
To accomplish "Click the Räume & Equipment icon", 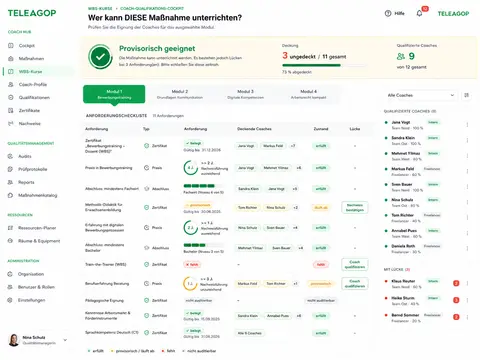I will tap(10, 241).
